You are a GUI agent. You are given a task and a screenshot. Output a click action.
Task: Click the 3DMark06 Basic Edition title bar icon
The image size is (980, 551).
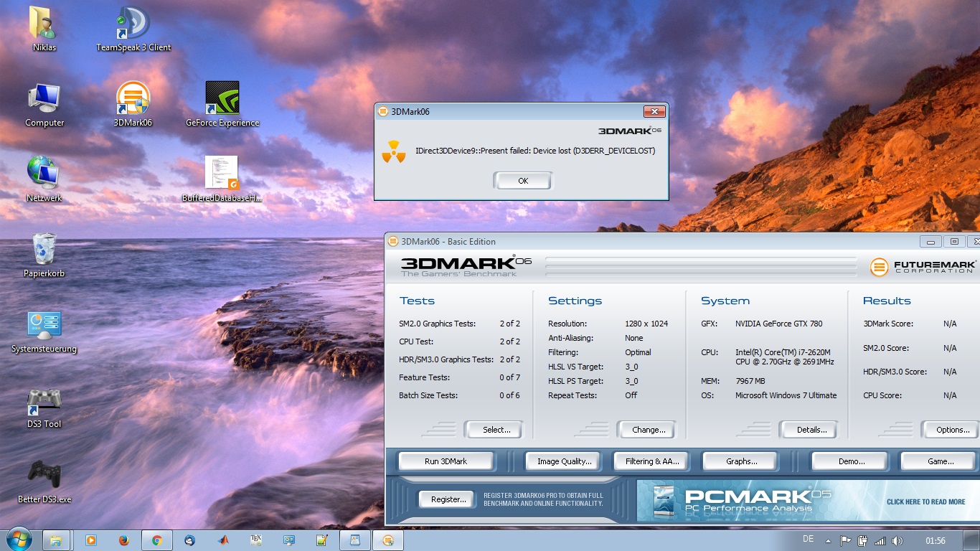coord(393,242)
